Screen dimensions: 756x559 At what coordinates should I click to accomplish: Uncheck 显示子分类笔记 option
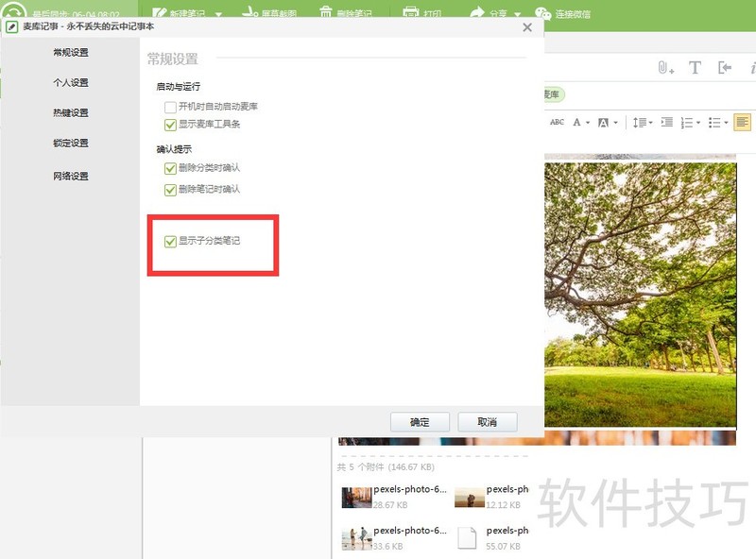[172, 242]
